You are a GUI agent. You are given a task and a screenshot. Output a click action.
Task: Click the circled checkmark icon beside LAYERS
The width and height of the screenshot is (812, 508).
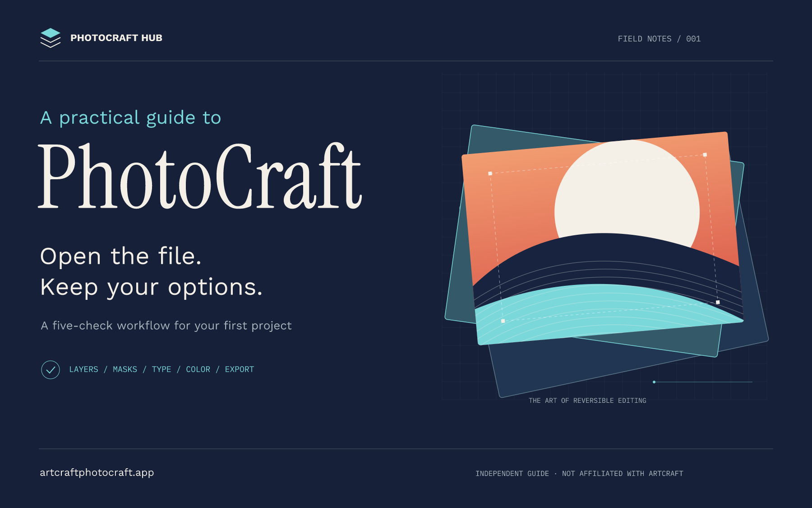click(x=51, y=370)
